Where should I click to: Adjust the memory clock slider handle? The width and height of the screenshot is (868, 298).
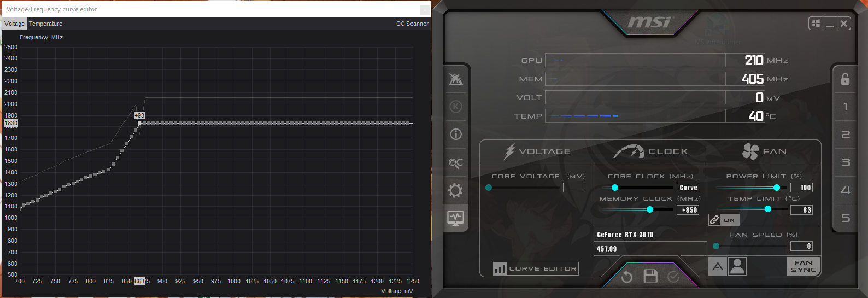pyautogui.click(x=650, y=210)
